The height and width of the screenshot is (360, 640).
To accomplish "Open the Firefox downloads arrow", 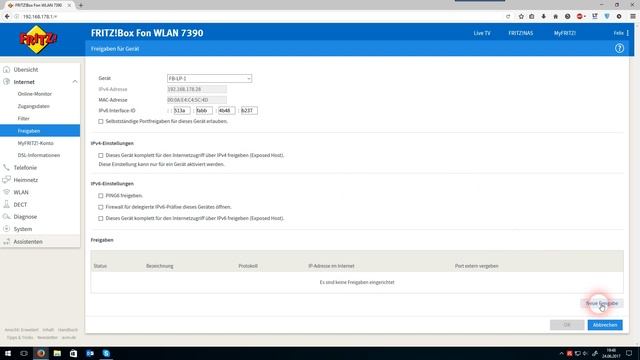I will (x=543, y=16).
